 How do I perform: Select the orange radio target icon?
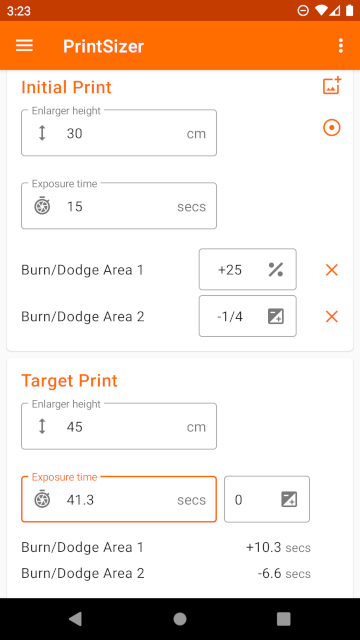(331, 128)
